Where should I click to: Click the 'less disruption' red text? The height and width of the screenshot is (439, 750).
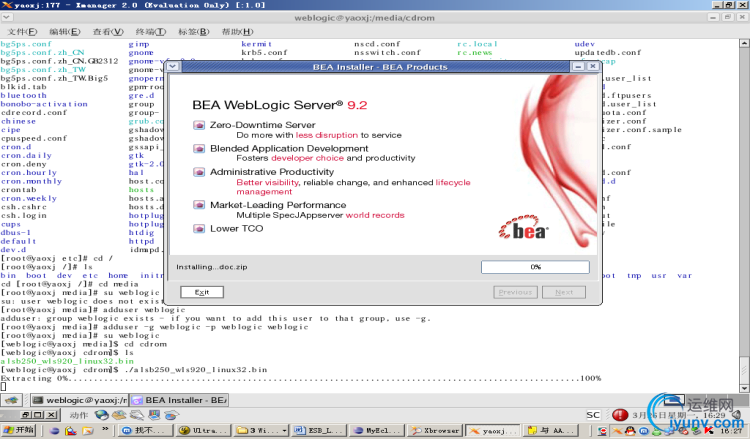click(327, 135)
